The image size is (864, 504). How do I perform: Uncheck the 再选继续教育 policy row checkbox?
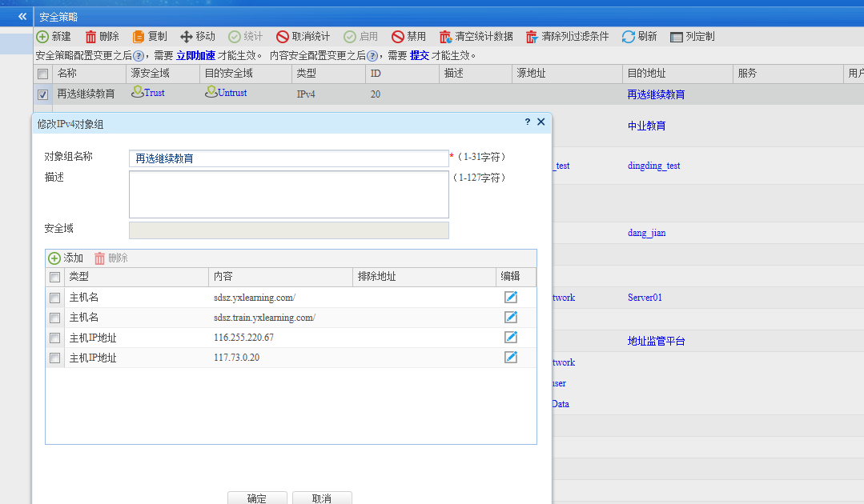[43, 94]
